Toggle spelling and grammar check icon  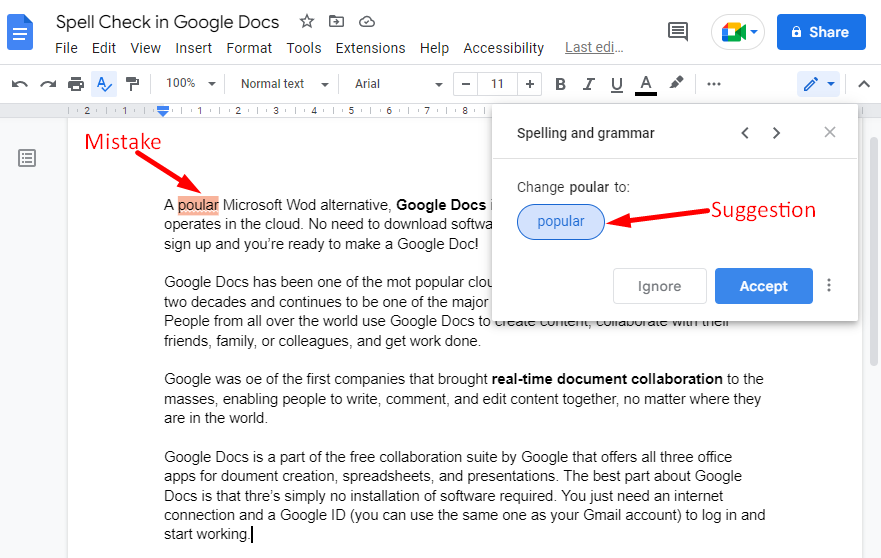pyautogui.click(x=104, y=84)
